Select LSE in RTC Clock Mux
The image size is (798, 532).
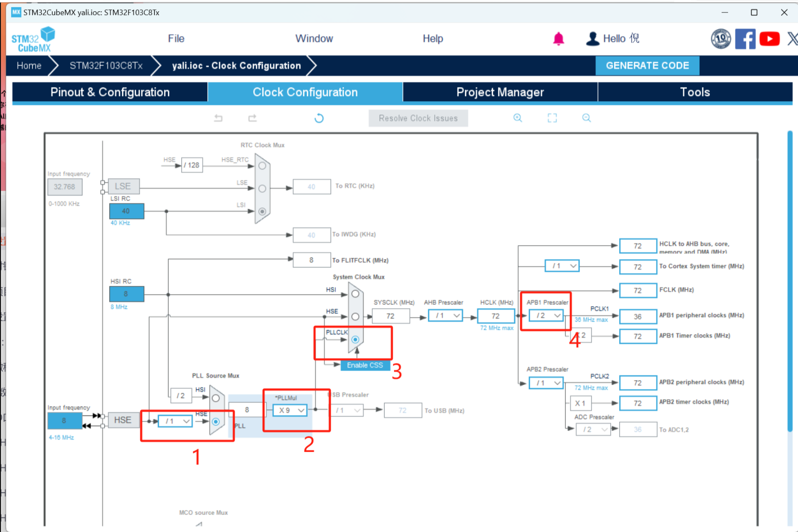click(x=262, y=188)
